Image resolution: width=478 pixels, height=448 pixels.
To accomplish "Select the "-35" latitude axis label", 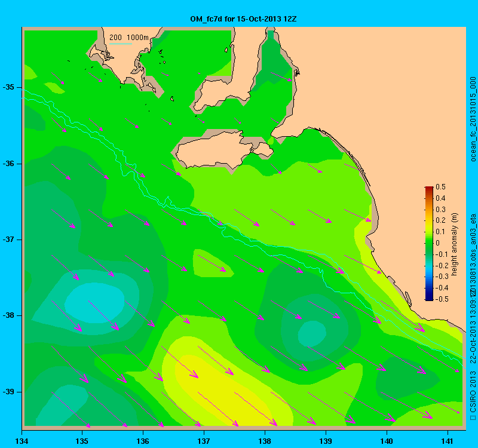I will click(8, 87).
